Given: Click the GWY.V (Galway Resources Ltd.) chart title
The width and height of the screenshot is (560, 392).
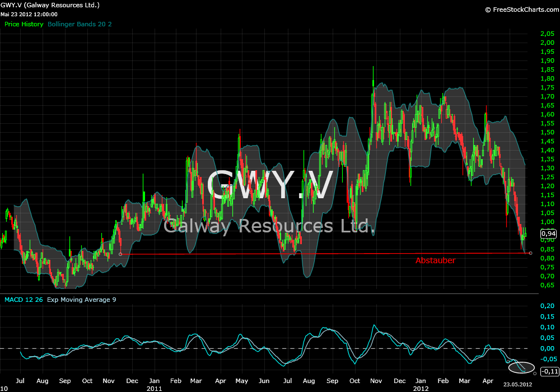Looking at the screenshot, I should coord(50,6).
